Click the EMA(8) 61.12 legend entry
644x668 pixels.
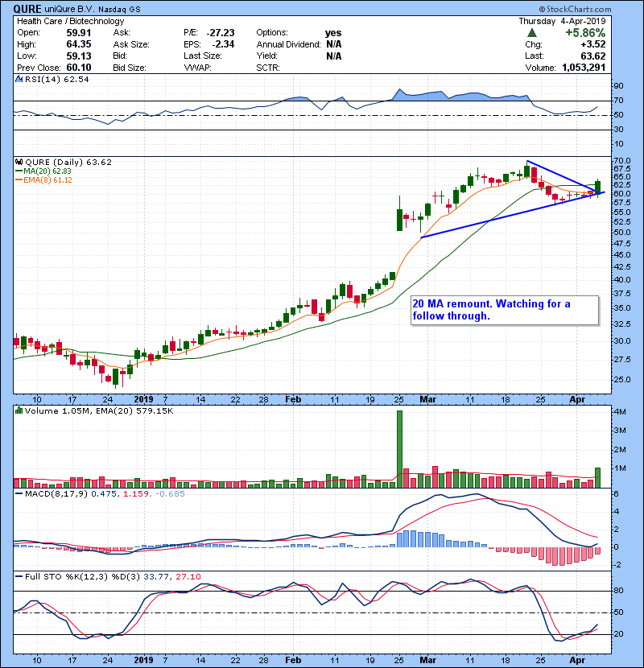click(x=43, y=180)
